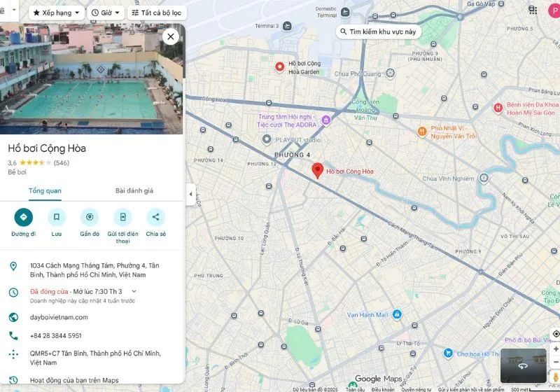Zoom in the map with plus button
560x392 pixels.
pos(556,349)
